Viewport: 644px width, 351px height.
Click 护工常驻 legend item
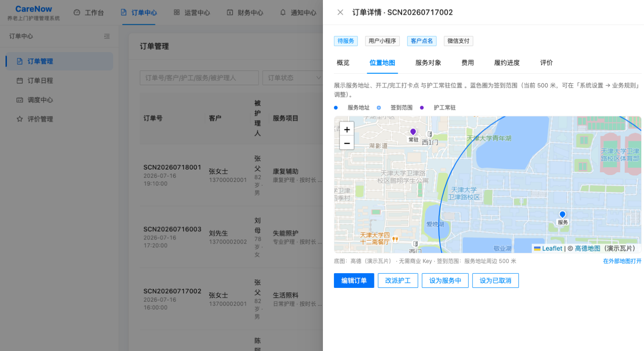[x=438, y=107]
